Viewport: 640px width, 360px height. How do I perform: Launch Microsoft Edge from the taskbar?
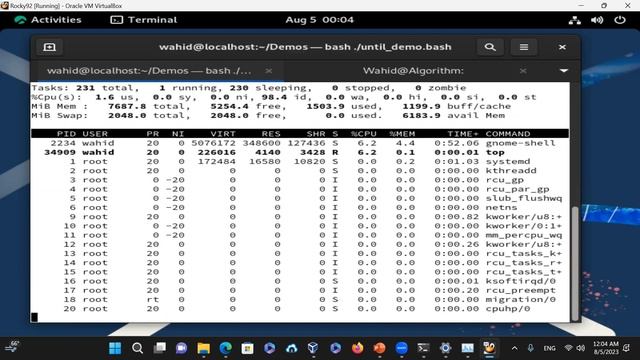(x=225, y=348)
